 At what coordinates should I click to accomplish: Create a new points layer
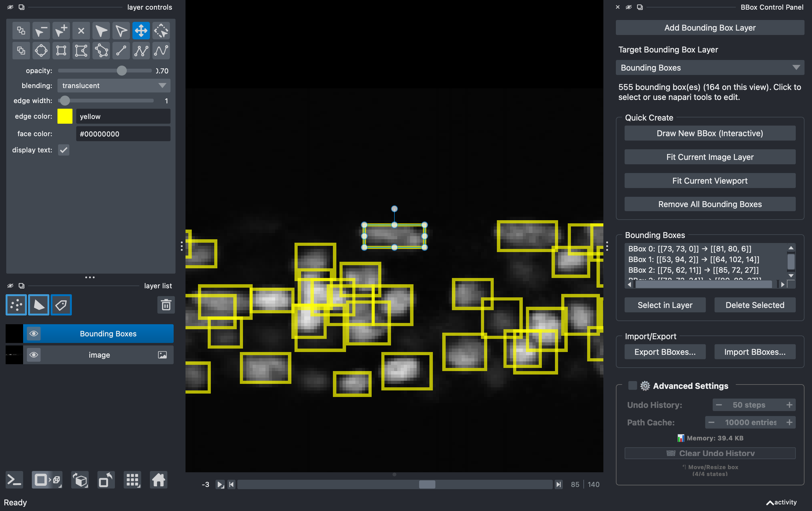pyautogui.click(x=16, y=305)
